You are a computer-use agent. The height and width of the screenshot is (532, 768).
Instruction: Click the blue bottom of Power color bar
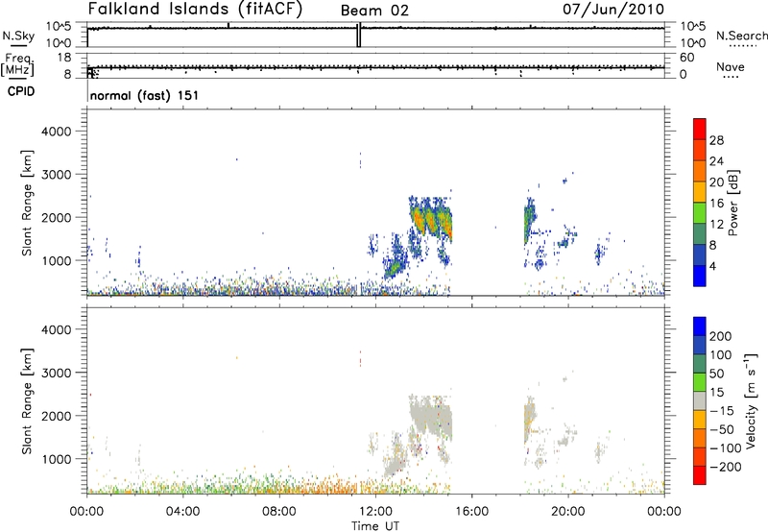tap(699, 276)
